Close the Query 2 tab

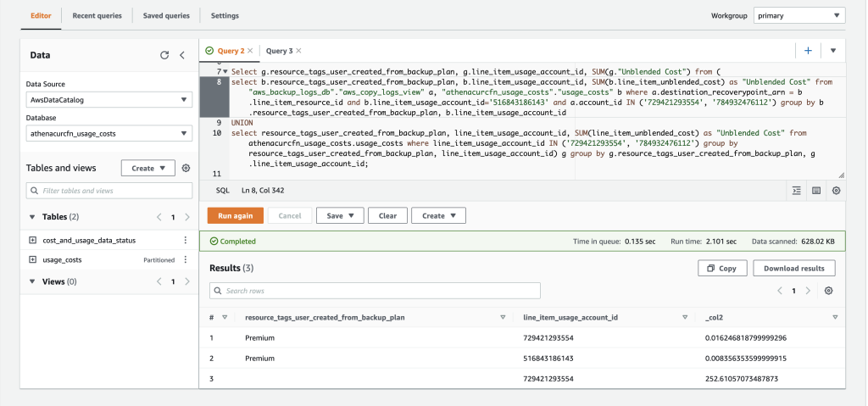point(250,50)
